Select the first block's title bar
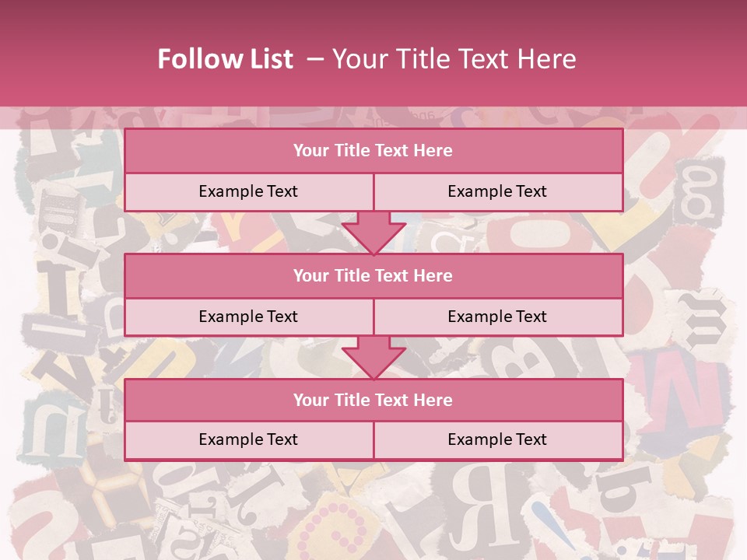 373,151
